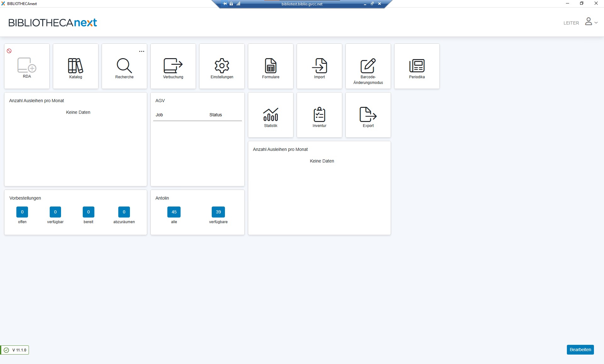Click the Job column header in AGV
Viewport: 604px width, 364px height.
pos(159,115)
